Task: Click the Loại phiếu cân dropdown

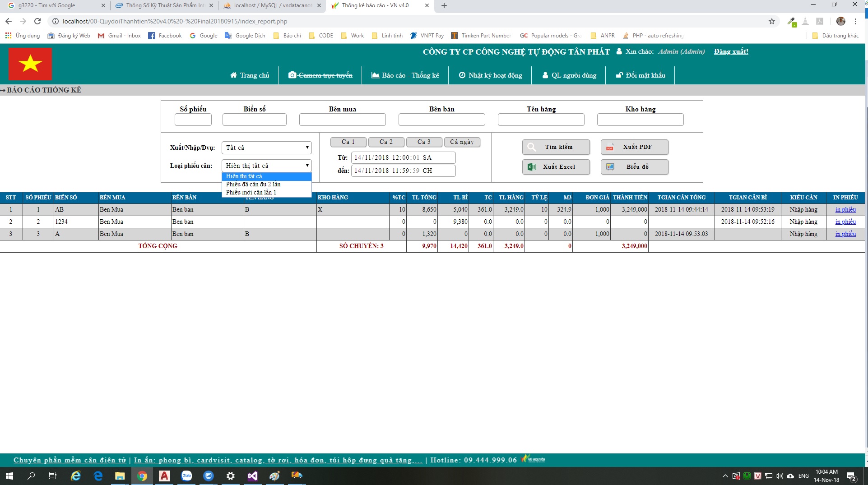Action: [x=267, y=166]
